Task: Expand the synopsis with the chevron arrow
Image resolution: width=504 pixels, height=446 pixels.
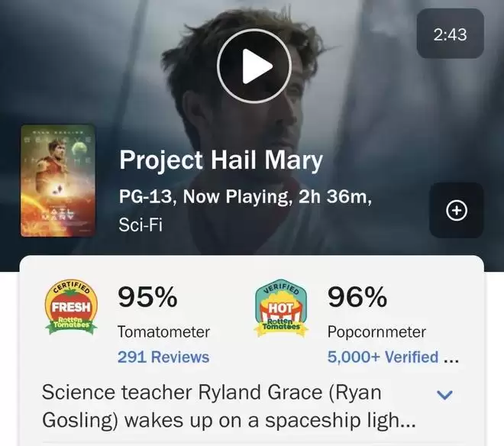Action: 444,395
